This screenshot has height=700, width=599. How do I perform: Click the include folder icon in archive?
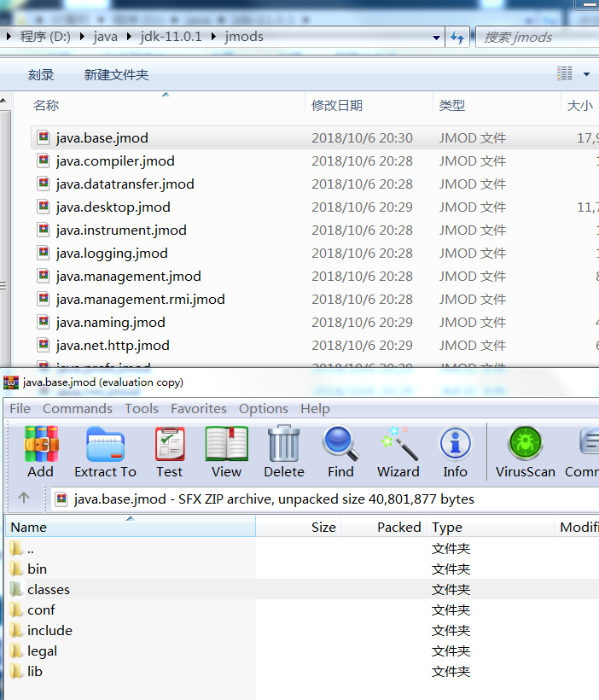(x=16, y=630)
